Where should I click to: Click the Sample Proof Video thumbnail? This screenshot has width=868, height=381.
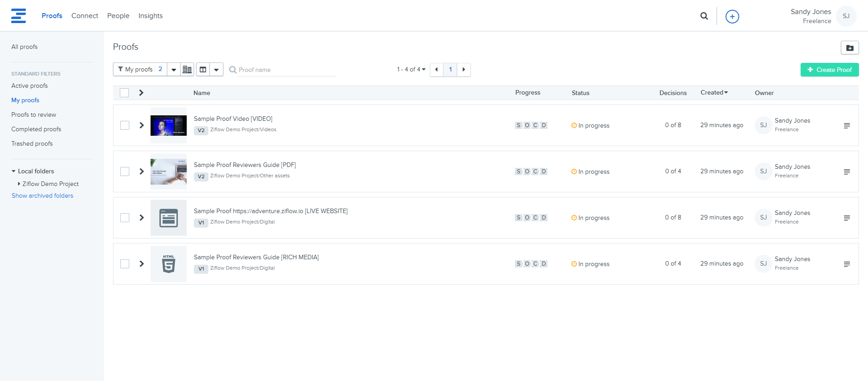pos(169,125)
